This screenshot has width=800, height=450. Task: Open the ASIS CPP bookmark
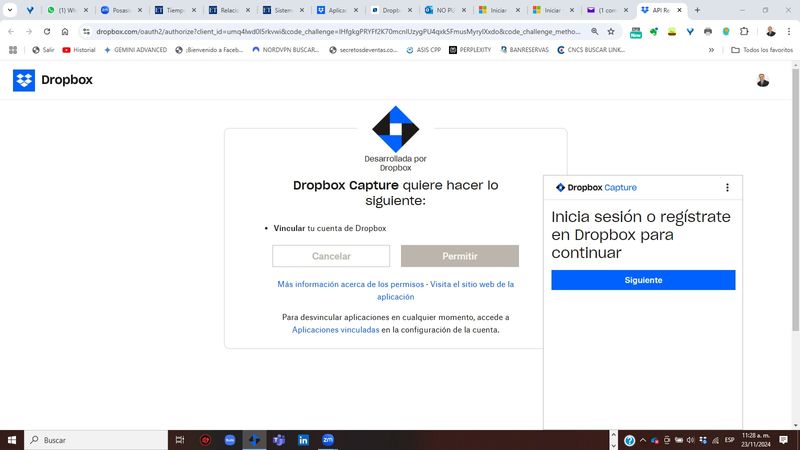[423, 50]
